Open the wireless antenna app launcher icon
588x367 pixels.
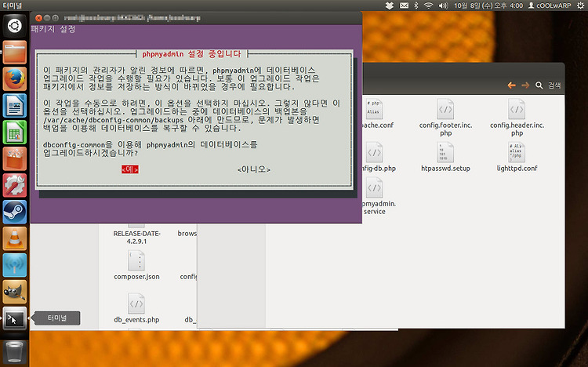(15, 265)
